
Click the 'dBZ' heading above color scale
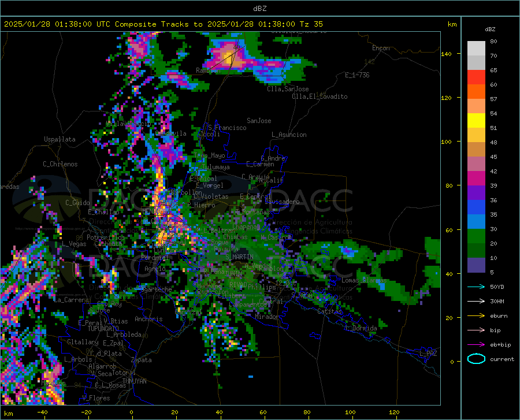490,29
